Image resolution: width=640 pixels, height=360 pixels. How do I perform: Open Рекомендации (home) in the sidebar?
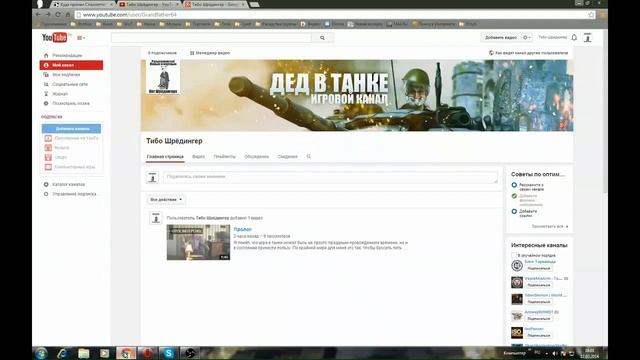pyautogui.click(x=67, y=55)
